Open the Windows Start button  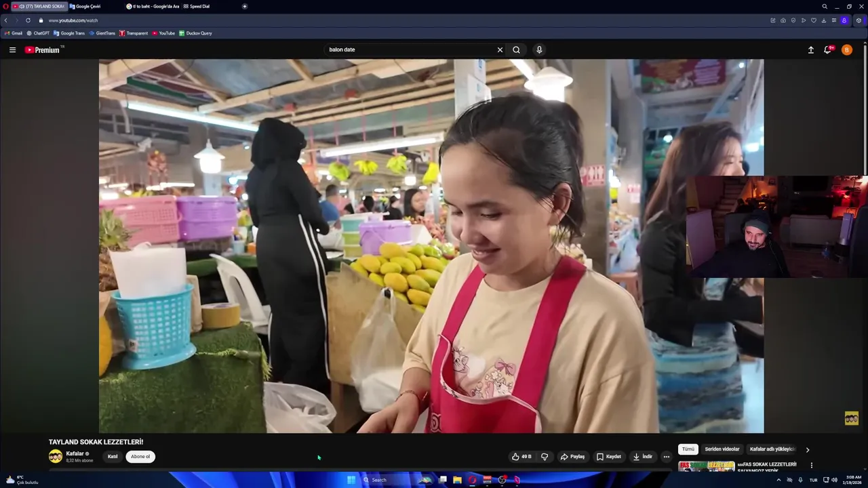(x=351, y=480)
